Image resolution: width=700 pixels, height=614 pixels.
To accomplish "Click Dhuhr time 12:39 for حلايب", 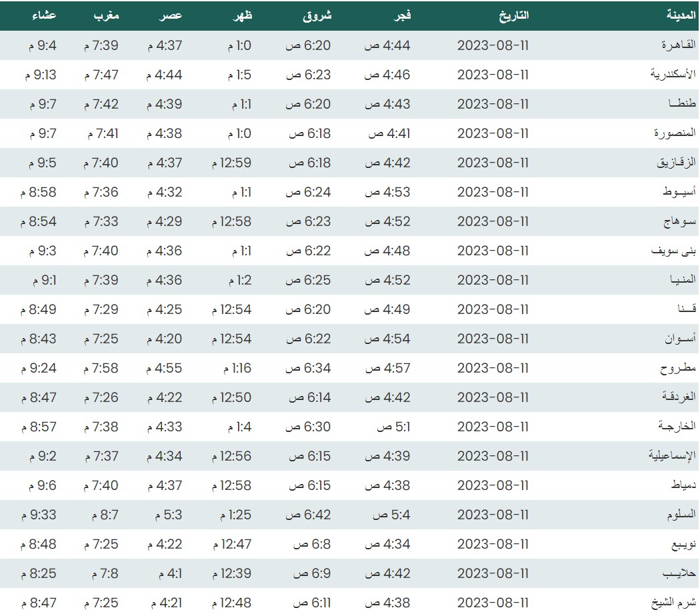I will [232, 573].
